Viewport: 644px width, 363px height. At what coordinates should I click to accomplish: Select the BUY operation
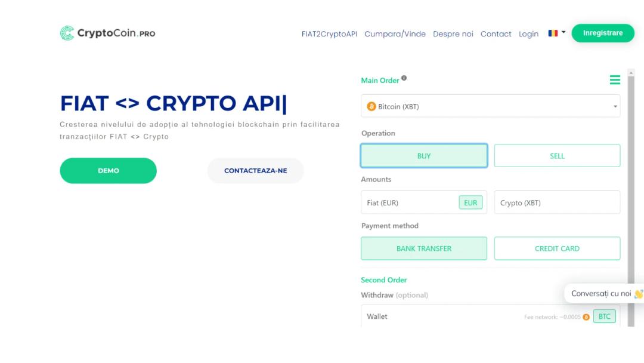coord(424,156)
